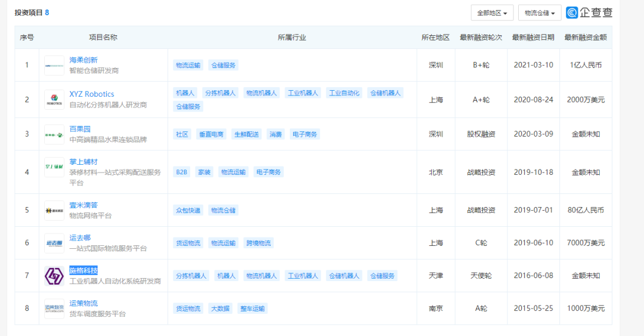Click the 所属行业 column header
Viewport: 644px width, 336px height.
point(292,38)
